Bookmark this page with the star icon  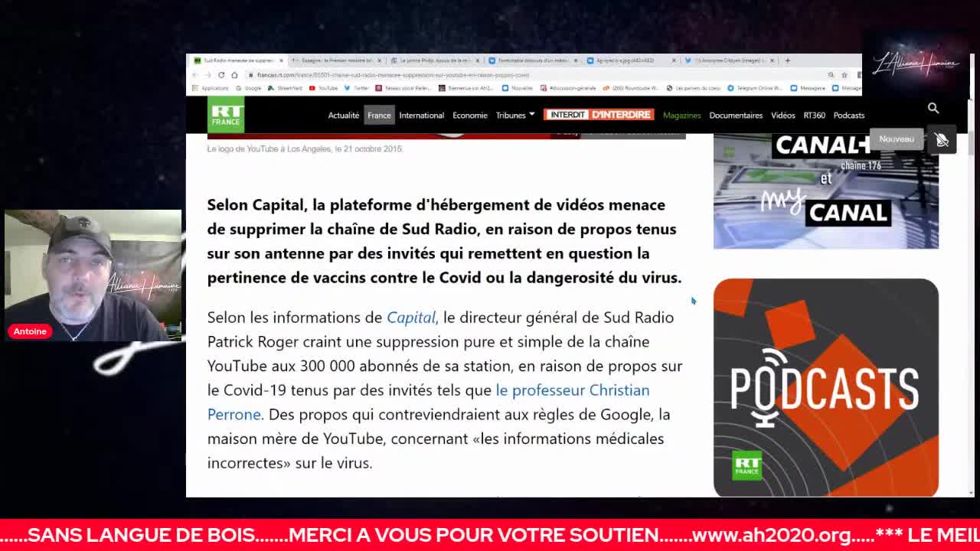pos(844,75)
